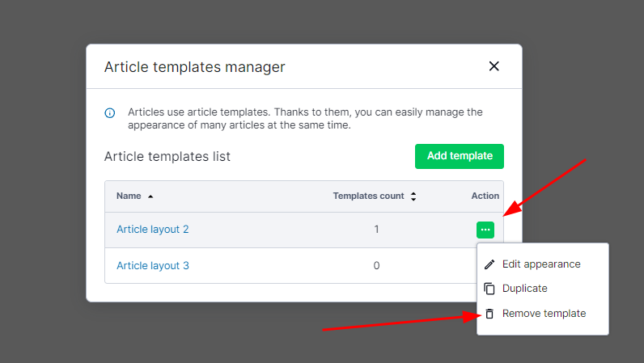This screenshot has width=644, height=363.
Task: Click templates count value 1 cell
Action: point(376,230)
